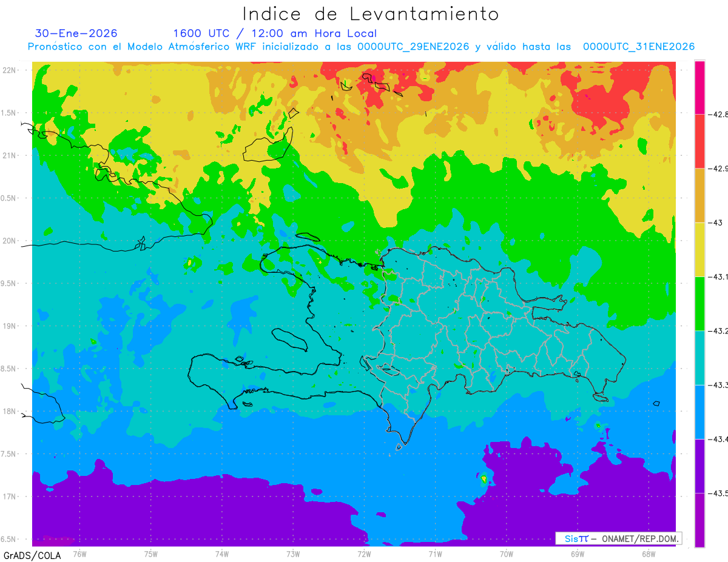Viewport: 728px width, 562px height.
Task: Click the 17N latitude label
Action: [10, 497]
